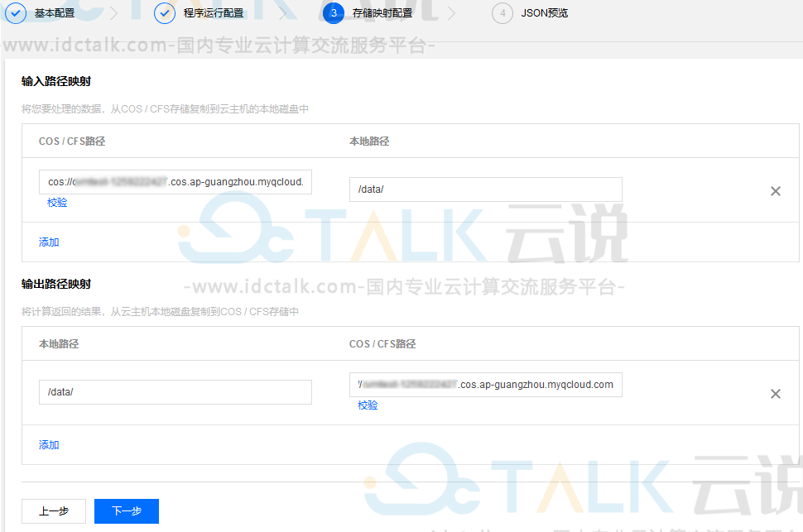This screenshot has width=803, height=532.
Task: Click 校验 under the output COS path
Action: pos(368,405)
